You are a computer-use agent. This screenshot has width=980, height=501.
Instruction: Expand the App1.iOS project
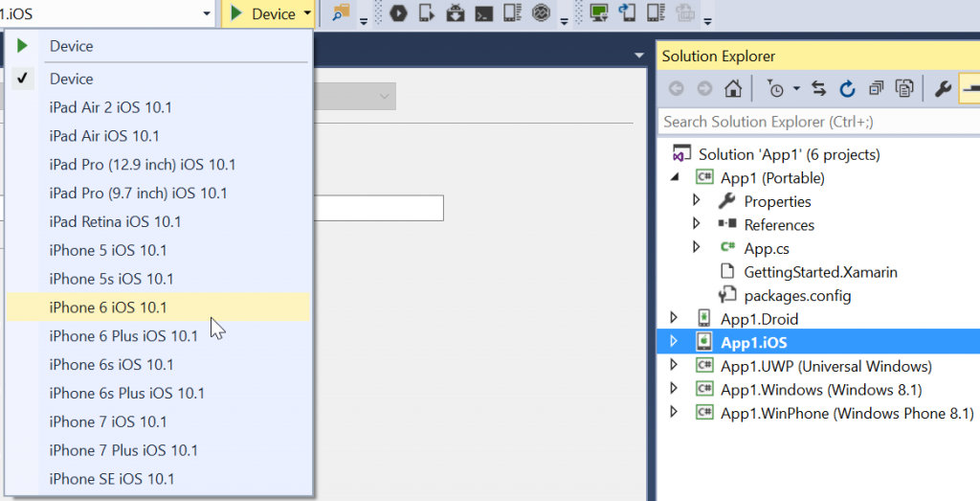(x=674, y=341)
